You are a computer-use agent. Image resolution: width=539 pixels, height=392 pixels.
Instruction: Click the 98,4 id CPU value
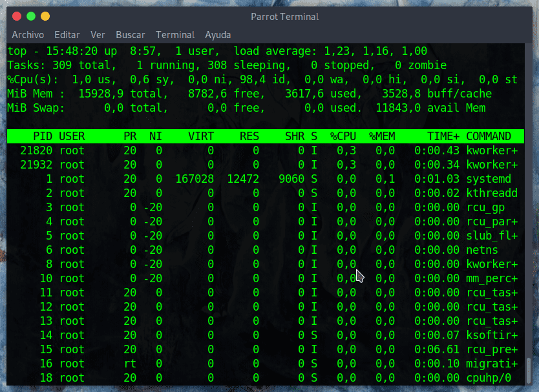pyautogui.click(x=266, y=79)
